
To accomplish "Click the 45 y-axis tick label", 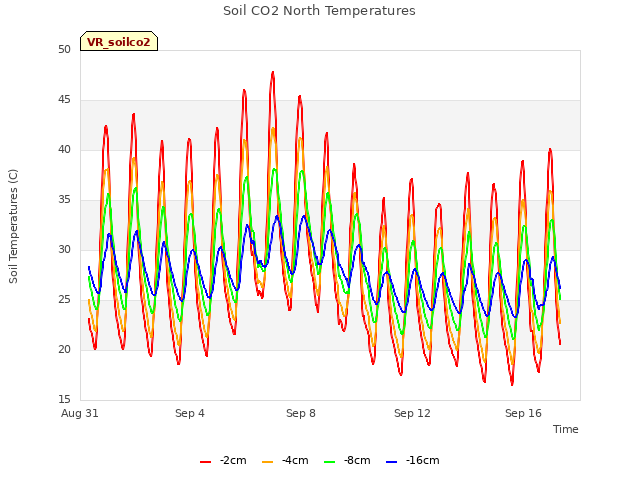I will point(64,100).
